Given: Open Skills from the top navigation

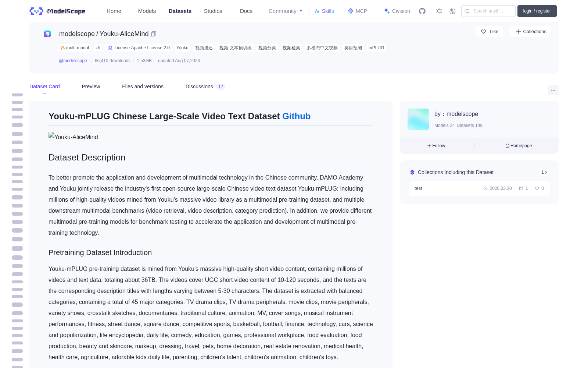Looking at the screenshot, I should [x=324, y=11].
